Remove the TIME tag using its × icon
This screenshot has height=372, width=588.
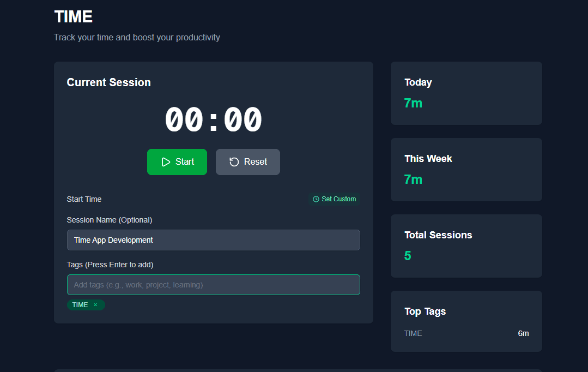(x=95, y=305)
